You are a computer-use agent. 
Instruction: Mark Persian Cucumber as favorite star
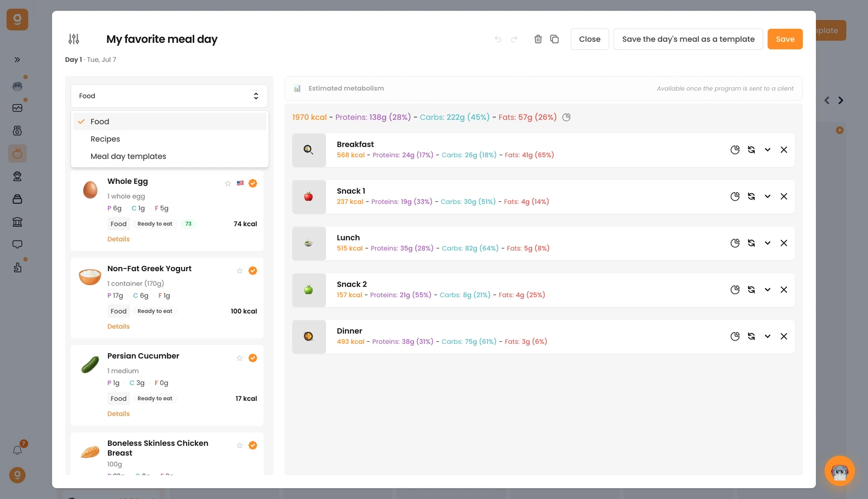[240, 358]
